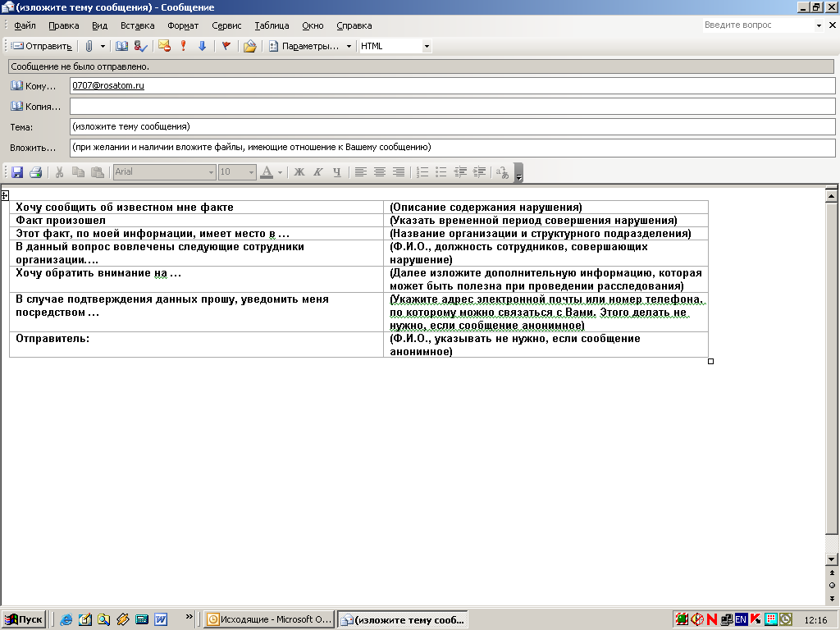The height and width of the screenshot is (630, 840).
Task: Click the permission restricted envelope icon
Action: coord(164,46)
